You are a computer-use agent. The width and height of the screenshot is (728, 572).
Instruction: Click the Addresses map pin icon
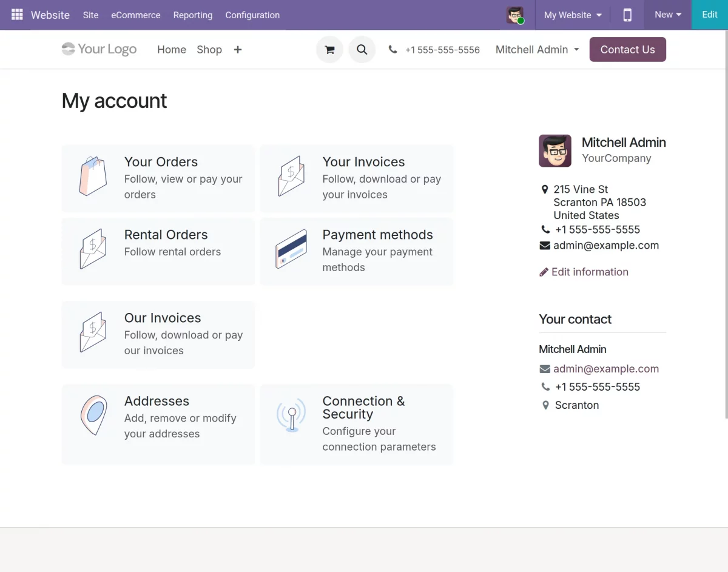pyautogui.click(x=93, y=415)
